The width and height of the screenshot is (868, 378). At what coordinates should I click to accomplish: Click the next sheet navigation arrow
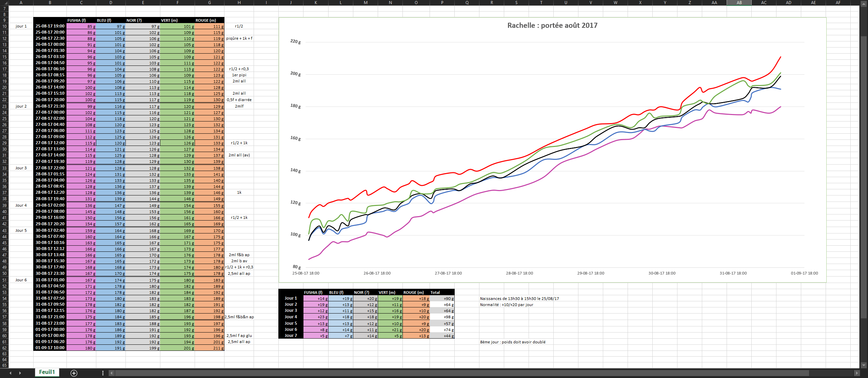click(20, 373)
